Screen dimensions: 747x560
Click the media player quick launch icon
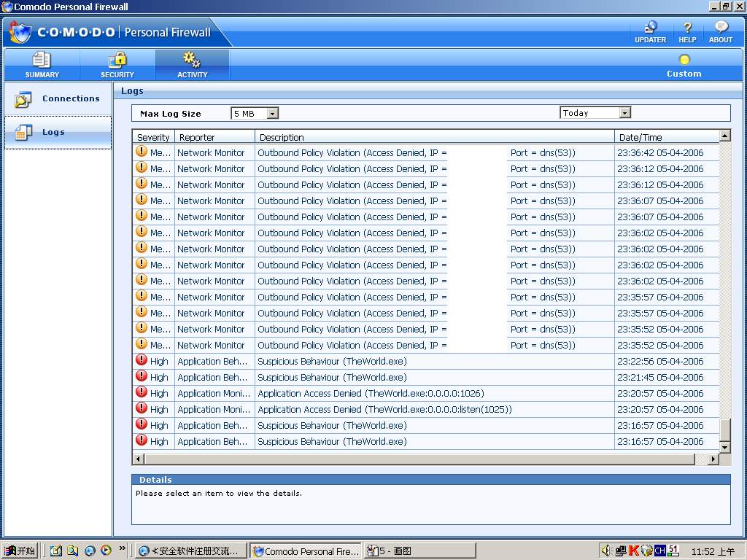pyautogui.click(x=106, y=551)
